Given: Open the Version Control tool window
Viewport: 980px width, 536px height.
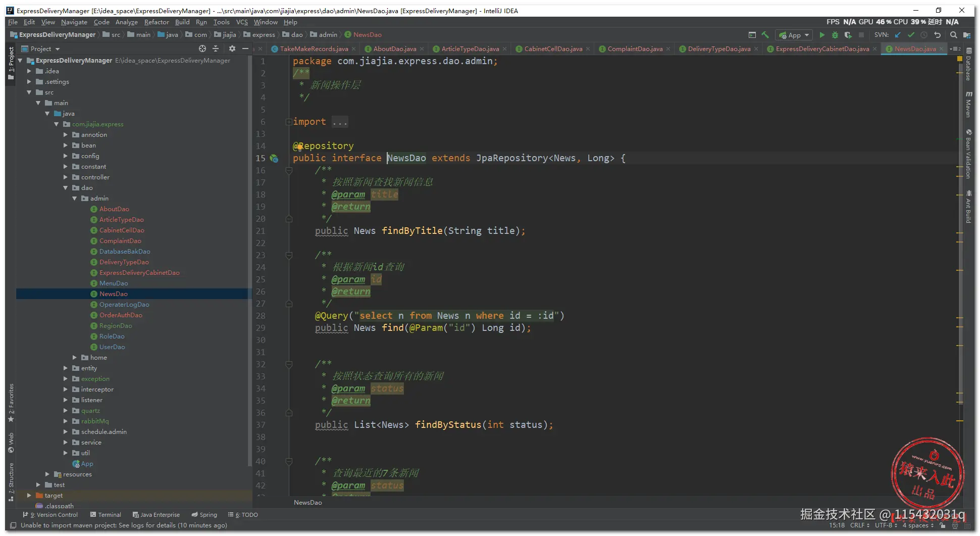Looking at the screenshot, I should pyautogui.click(x=53, y=515).
